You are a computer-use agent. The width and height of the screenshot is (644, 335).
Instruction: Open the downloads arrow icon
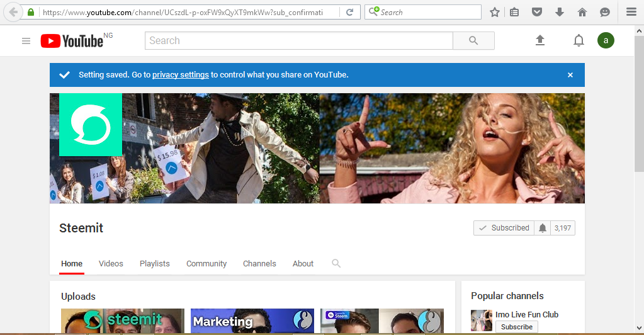pos(560,13)
